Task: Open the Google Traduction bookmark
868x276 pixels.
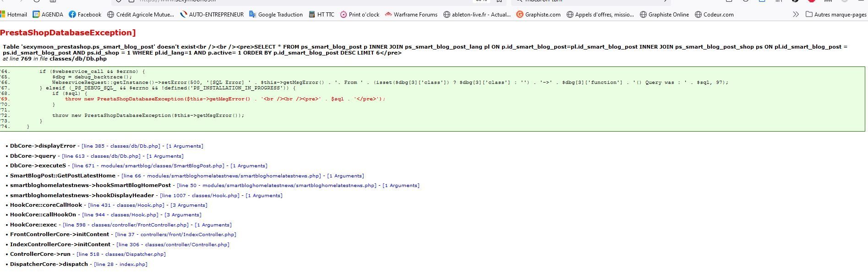Action: (276, 15)
